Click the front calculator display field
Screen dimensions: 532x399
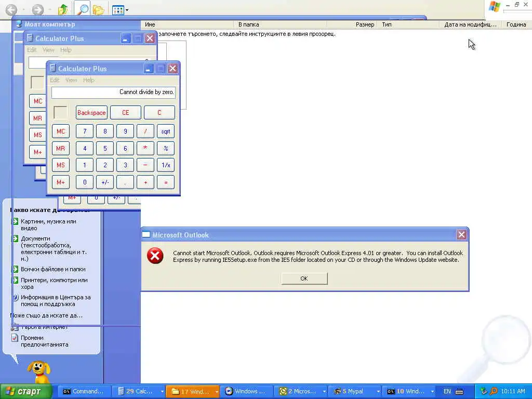113,92
